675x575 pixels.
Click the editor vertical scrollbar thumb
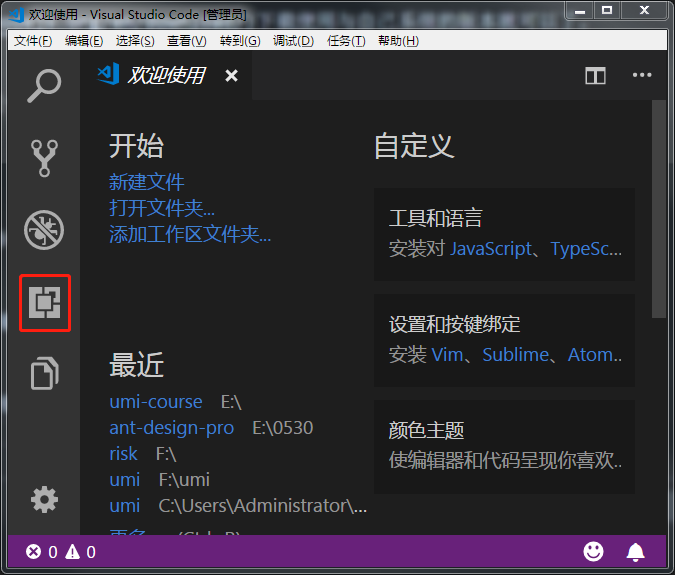click(x=658, y=209)
